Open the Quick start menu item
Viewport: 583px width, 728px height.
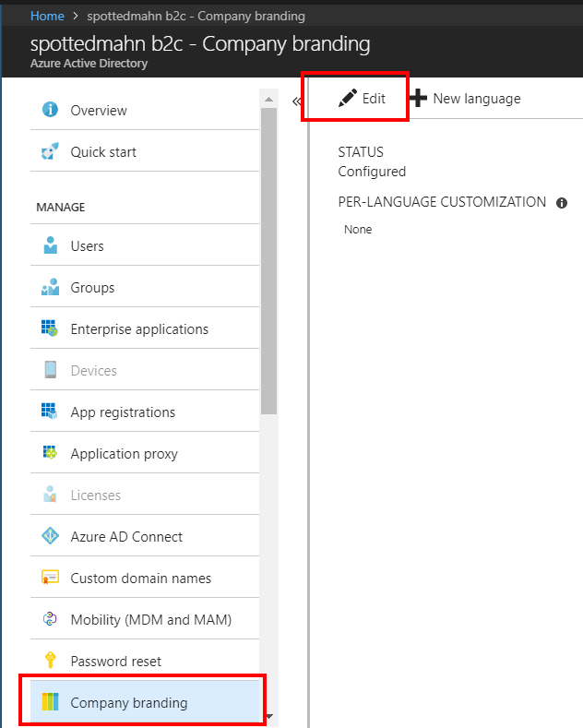(x=145, y=151)
